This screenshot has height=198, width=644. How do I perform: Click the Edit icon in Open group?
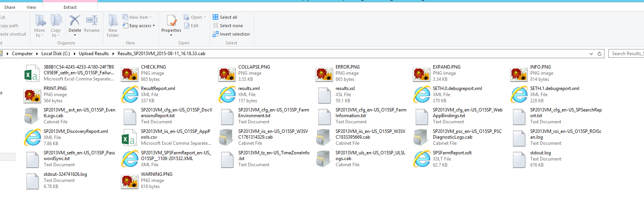(187, 26)
